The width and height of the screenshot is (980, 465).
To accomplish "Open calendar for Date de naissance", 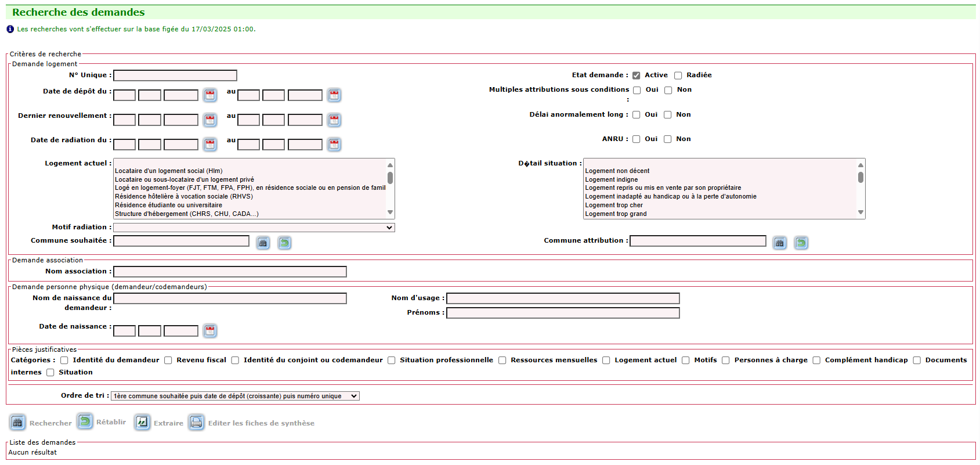I will pyautogui.click(x=210, y=330).
